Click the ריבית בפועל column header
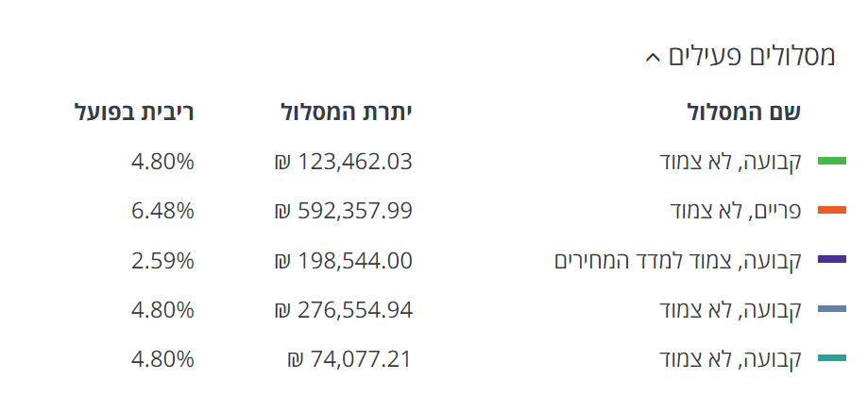Screen dimensions: 868x398 [134, 112]
